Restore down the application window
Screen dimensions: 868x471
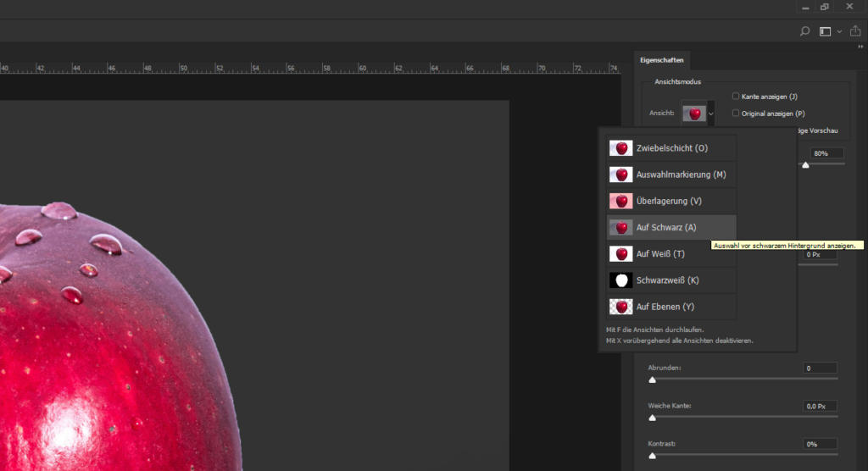click(825, 7)
